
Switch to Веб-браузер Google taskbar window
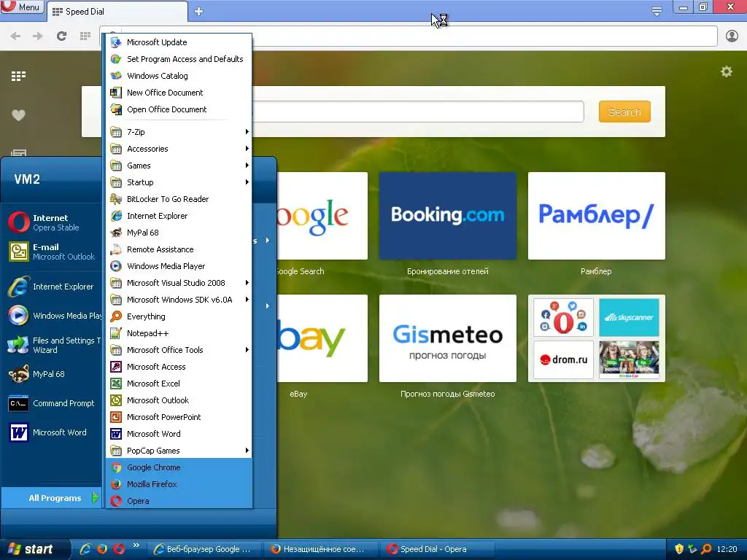tap(206, 549)
